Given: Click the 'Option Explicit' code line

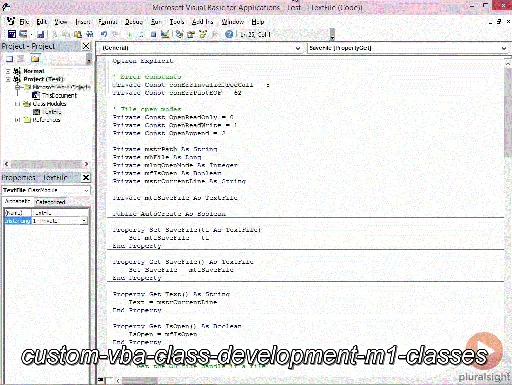Looking at the screenshot, I should pos(143,61).
